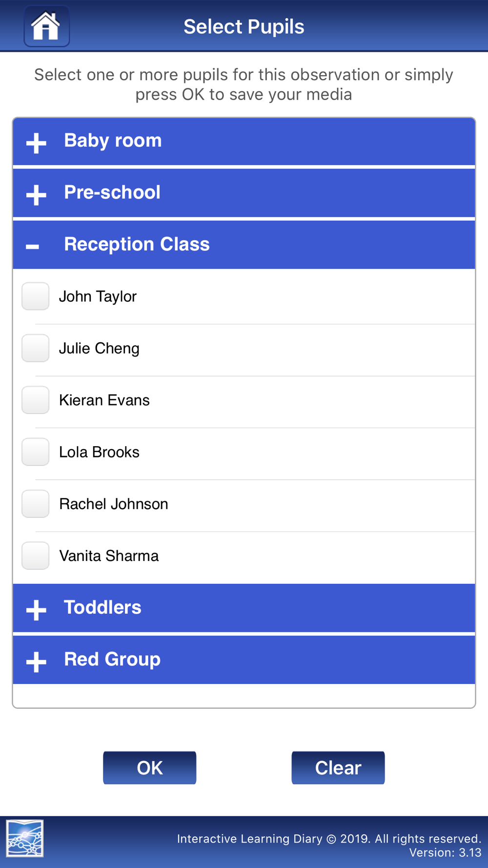The image size is (488, 868).
Task: Tap the Interactive Learning Diary logo
Action: (x=25, y=838)
